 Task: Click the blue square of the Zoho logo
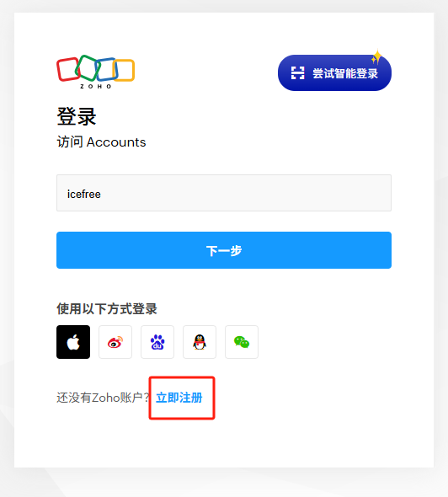pos(107,69)
